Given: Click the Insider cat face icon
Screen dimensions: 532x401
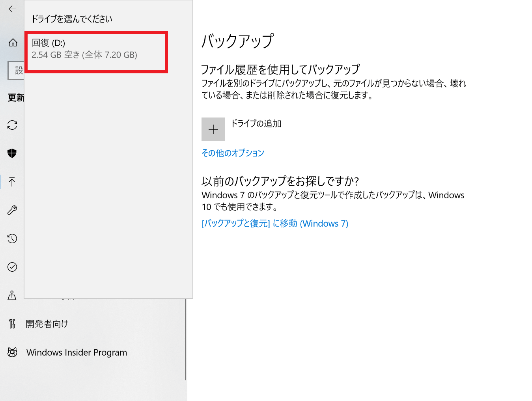Looking at the screenshot, I should click(12, 352).
